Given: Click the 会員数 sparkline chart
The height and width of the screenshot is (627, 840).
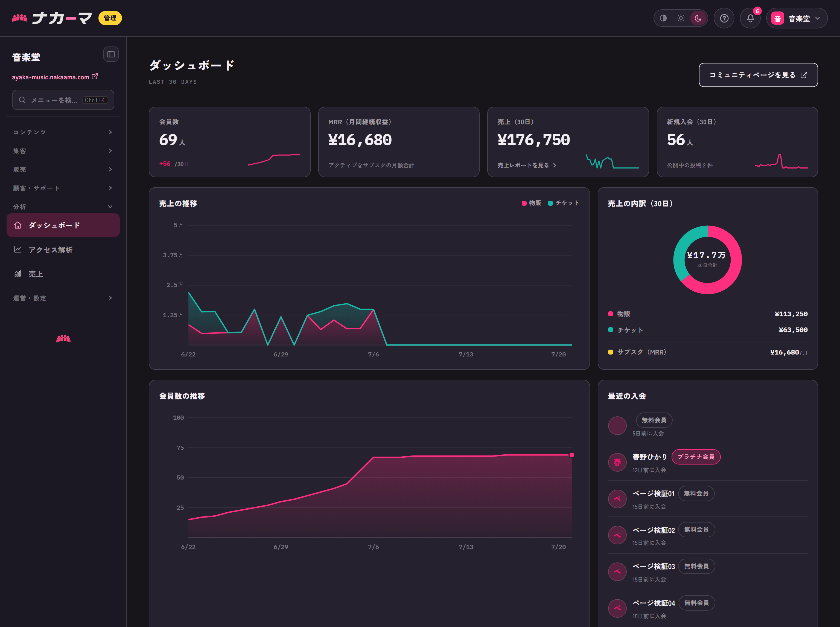Looking at the screenshot, I should [274, 160].
